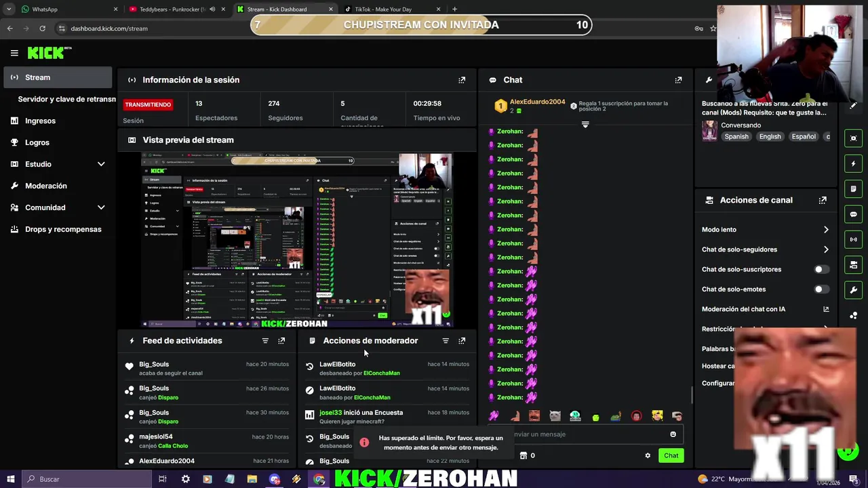Pop out the Chat panel

678,80
